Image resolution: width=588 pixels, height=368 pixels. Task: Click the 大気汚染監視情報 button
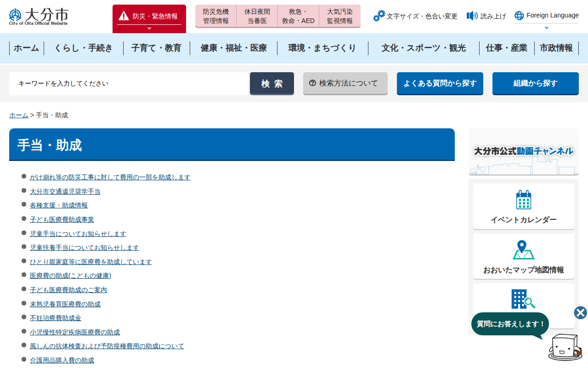pos(340,16)
